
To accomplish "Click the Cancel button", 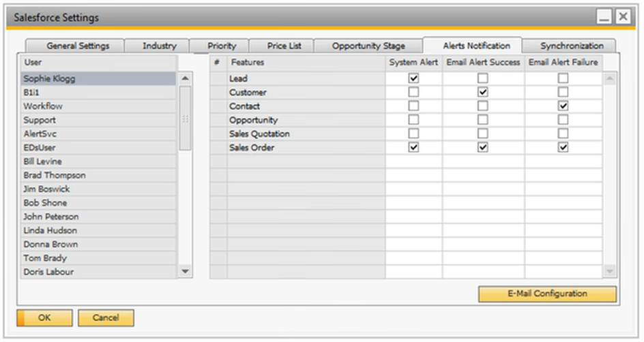I will [106, 317].
